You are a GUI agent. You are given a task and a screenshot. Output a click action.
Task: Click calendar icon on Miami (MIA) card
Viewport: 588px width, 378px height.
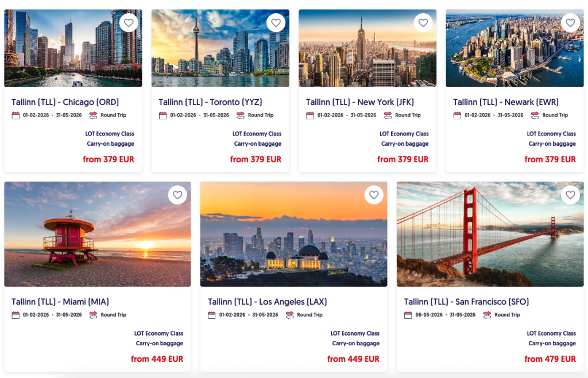16,315
